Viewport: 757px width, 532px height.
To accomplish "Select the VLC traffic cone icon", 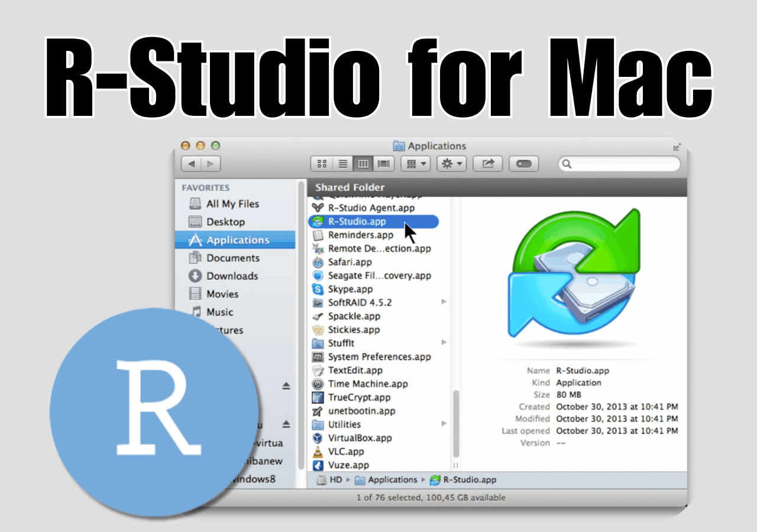I will [318, 452].
